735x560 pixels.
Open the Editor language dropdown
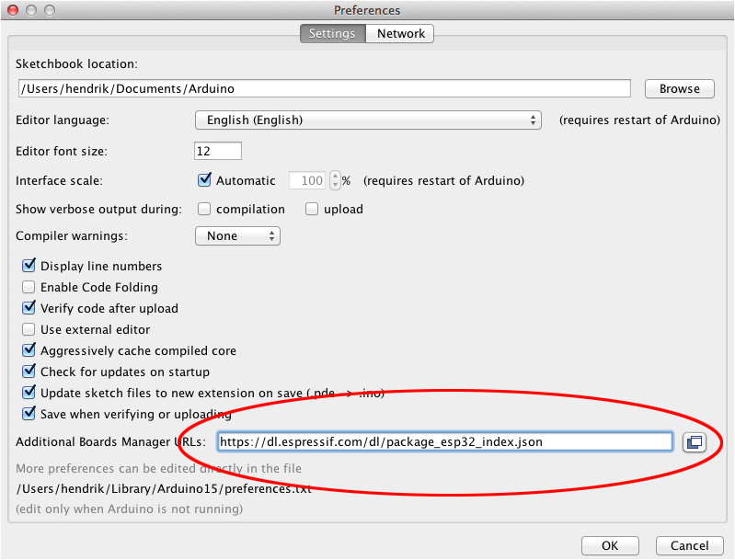368,120
